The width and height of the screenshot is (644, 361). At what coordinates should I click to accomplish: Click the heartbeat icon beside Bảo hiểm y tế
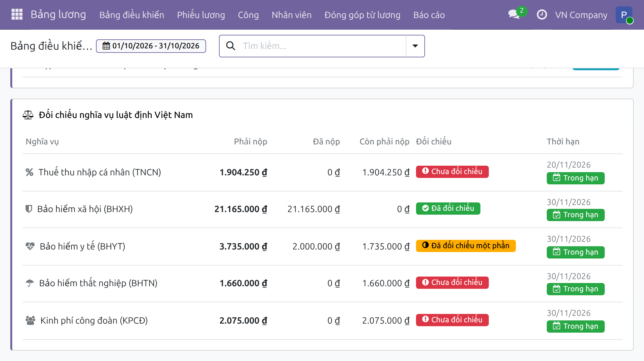(x=30, y=246)
